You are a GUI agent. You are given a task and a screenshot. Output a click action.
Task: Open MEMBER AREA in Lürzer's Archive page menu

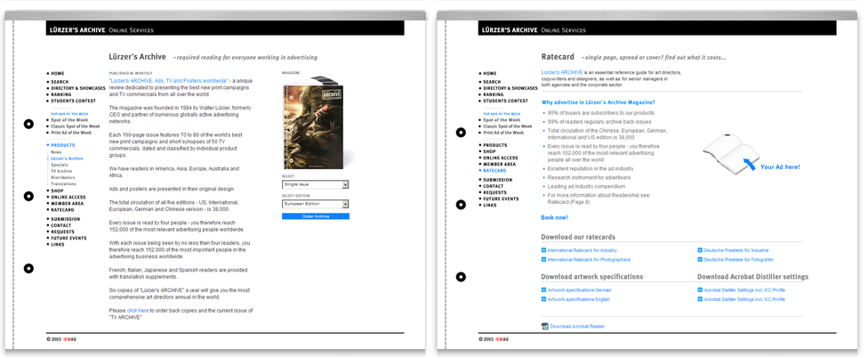(68, 203)
